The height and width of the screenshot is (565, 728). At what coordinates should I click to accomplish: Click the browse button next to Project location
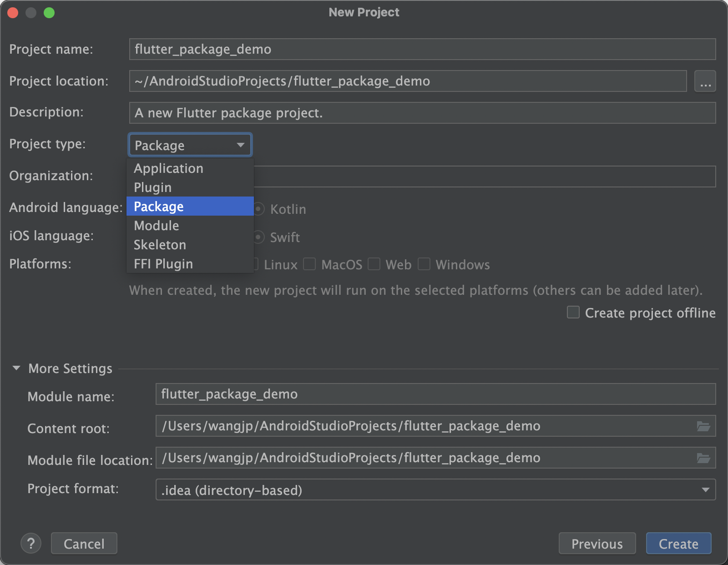click(705, 81)
